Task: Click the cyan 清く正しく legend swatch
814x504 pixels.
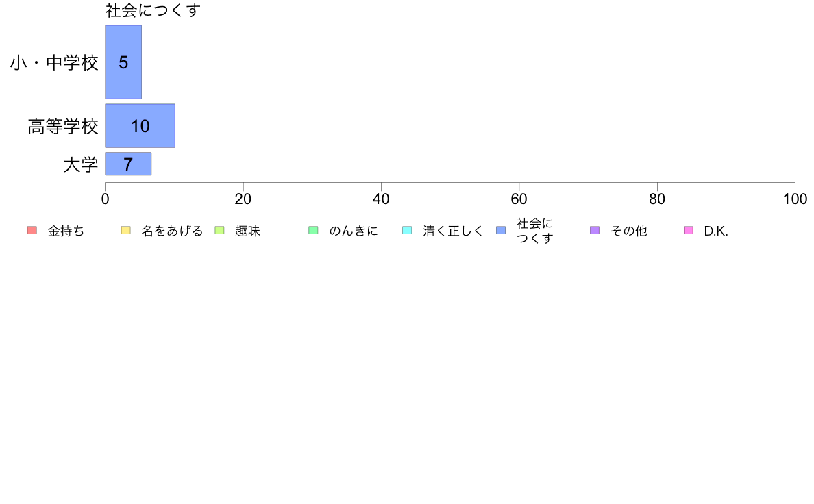Action: click(407, 231)
